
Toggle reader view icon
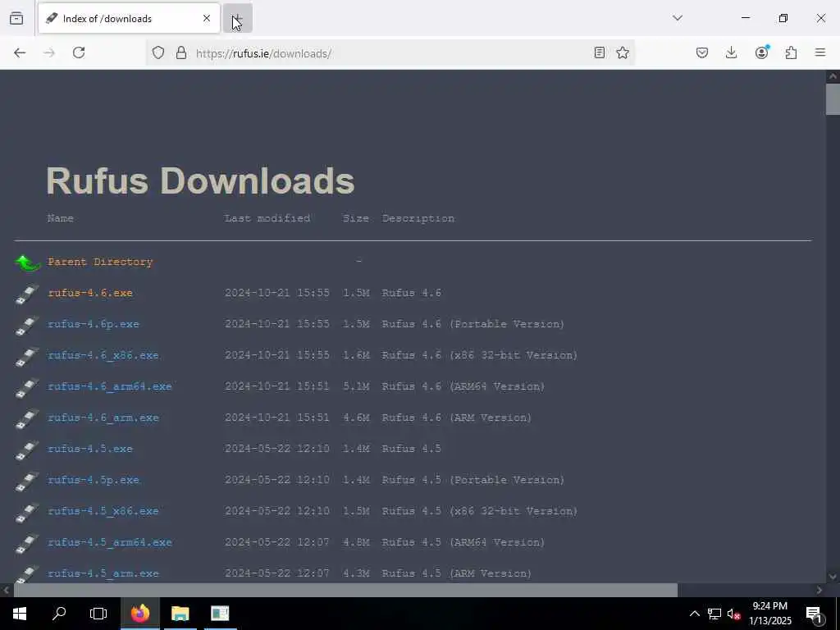click(600, 52)
